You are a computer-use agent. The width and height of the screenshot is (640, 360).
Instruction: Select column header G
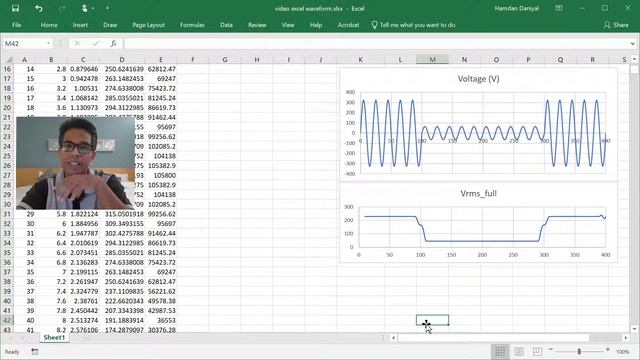click(x=225, y=60)
